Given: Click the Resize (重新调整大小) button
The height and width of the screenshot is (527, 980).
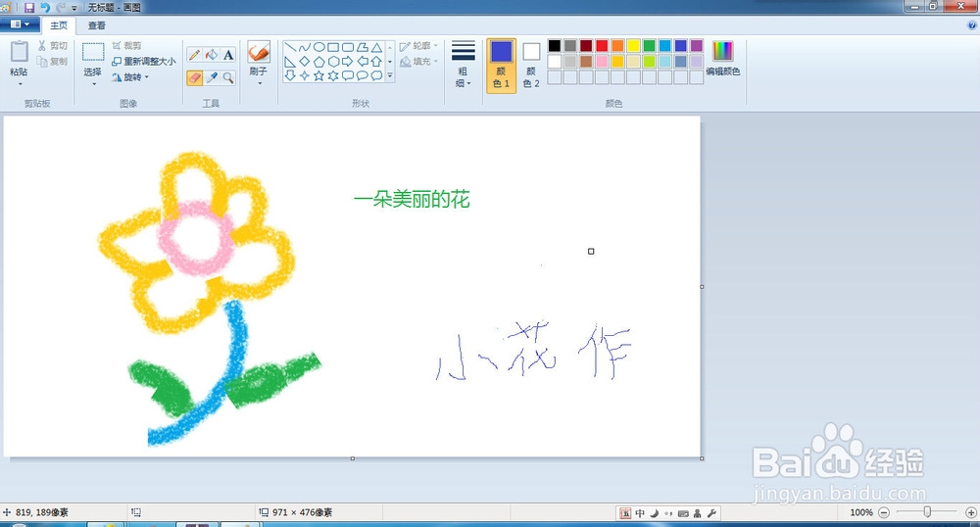Looking at the screenshot, I should click(143, 61).
